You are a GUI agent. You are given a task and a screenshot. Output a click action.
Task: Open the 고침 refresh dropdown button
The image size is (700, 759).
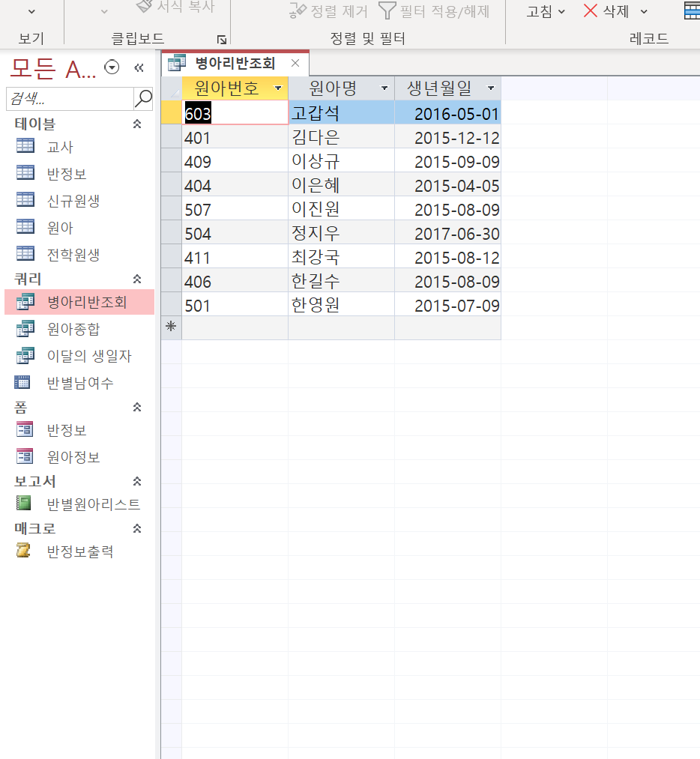[545, 10]
